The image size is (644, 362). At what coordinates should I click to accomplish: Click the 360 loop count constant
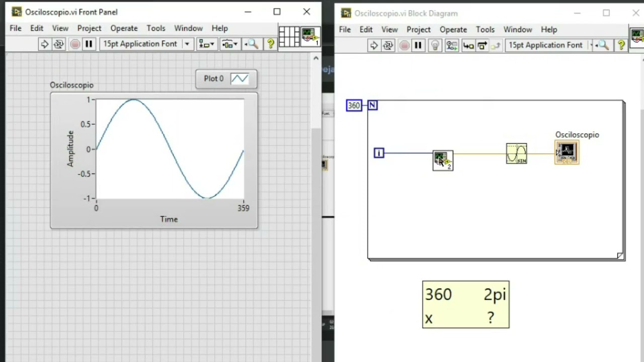click(x=354, y=106)
